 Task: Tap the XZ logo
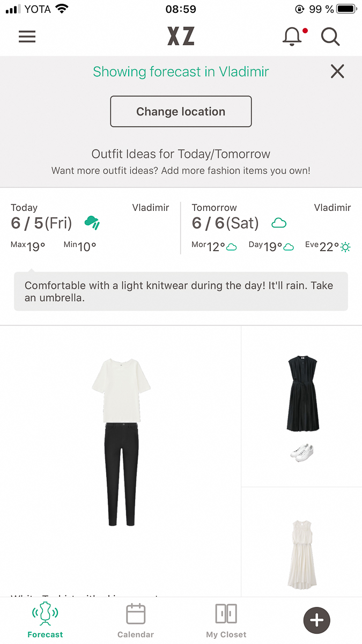click(181, 36)
